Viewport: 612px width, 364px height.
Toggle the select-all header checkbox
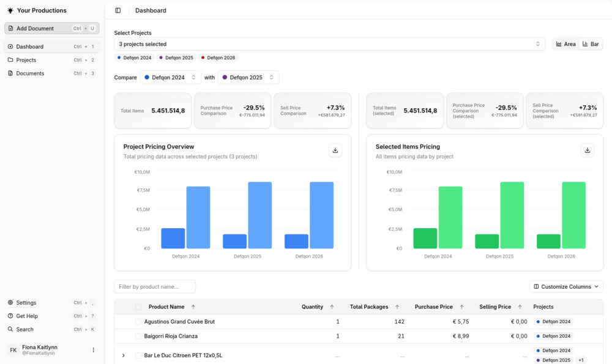(x=138, y=307)
